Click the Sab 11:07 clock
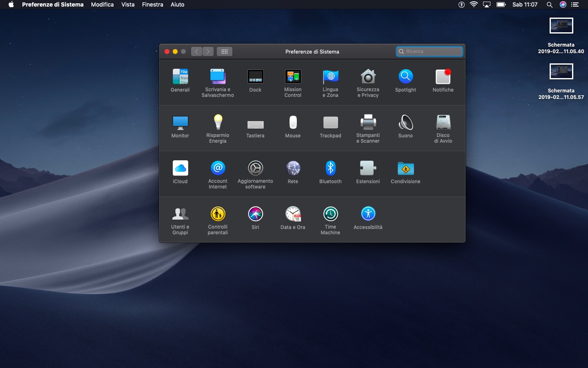The width and height of the screenshot is (588, 368). pos(525,4)
